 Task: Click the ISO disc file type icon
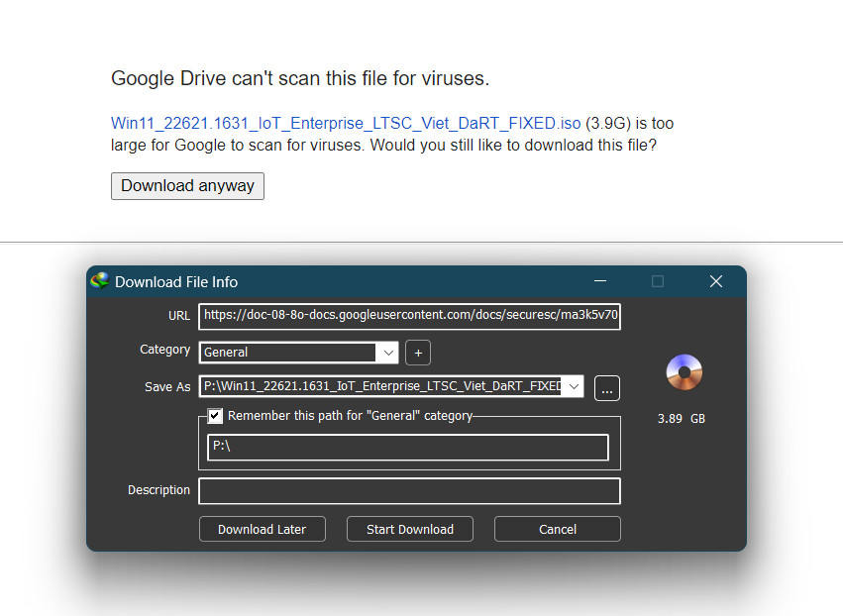click(684, 372)
